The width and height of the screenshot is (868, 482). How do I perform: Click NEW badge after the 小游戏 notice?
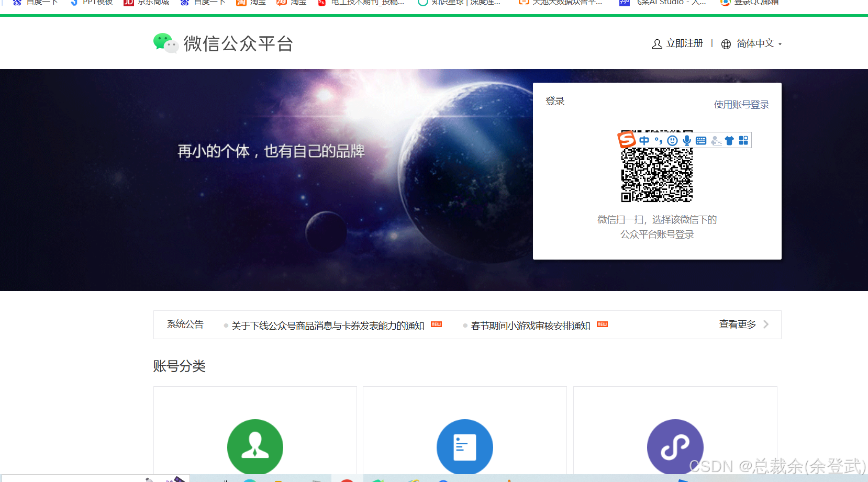click(603, 324)
